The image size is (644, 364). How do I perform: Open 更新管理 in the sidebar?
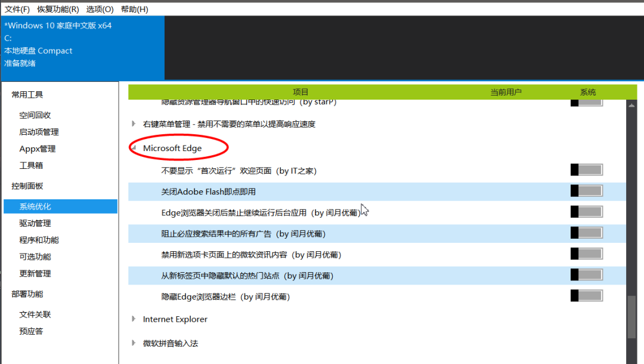(35, 274)
